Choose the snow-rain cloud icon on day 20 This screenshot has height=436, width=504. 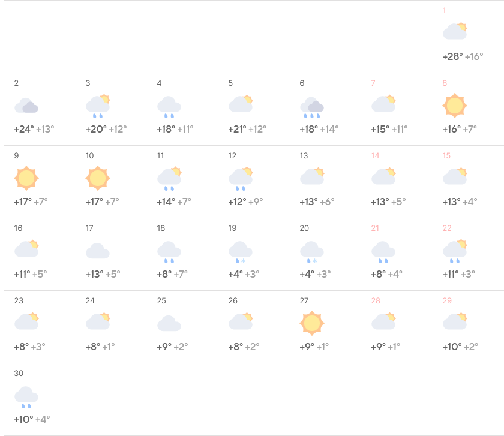(x=312, y=252)
